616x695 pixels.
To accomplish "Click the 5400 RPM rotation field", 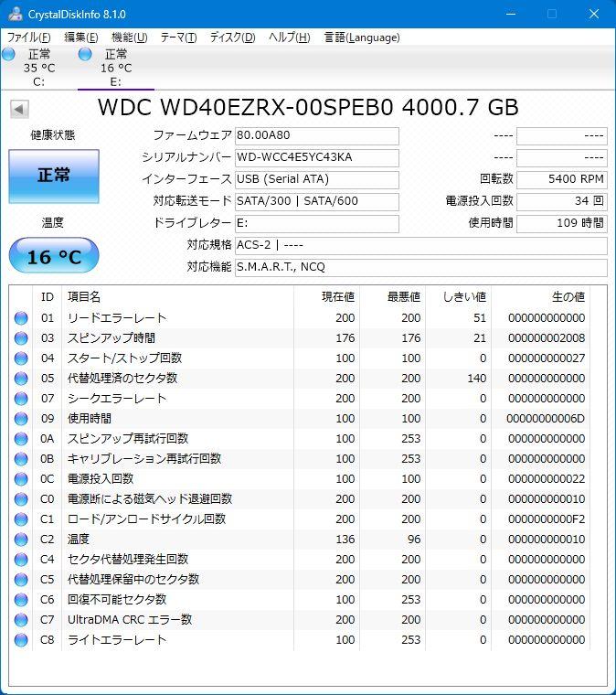I will (561, 179).
